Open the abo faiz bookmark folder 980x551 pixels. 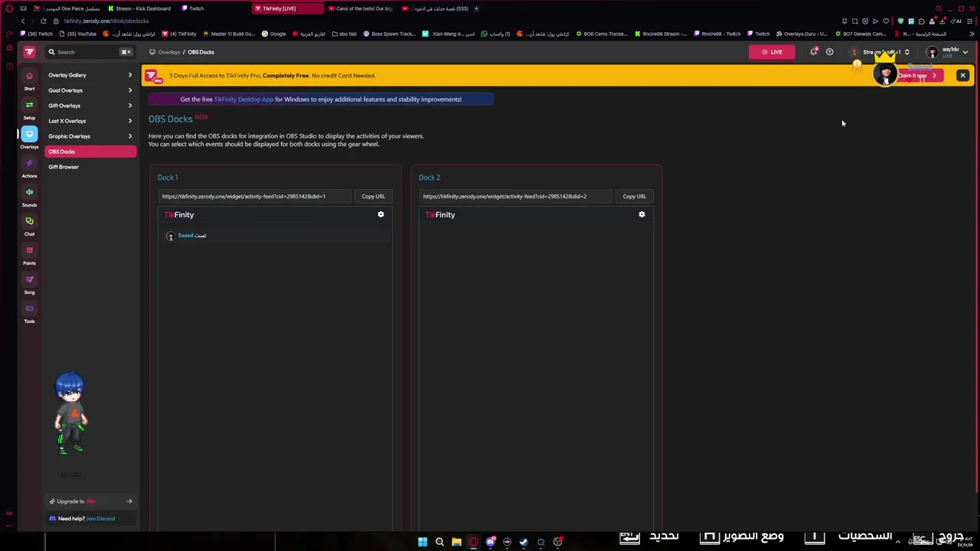tap(345, 34)
